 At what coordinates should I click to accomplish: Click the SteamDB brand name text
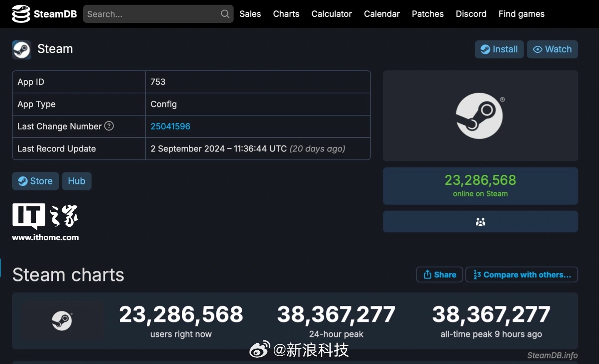[55, 14]
